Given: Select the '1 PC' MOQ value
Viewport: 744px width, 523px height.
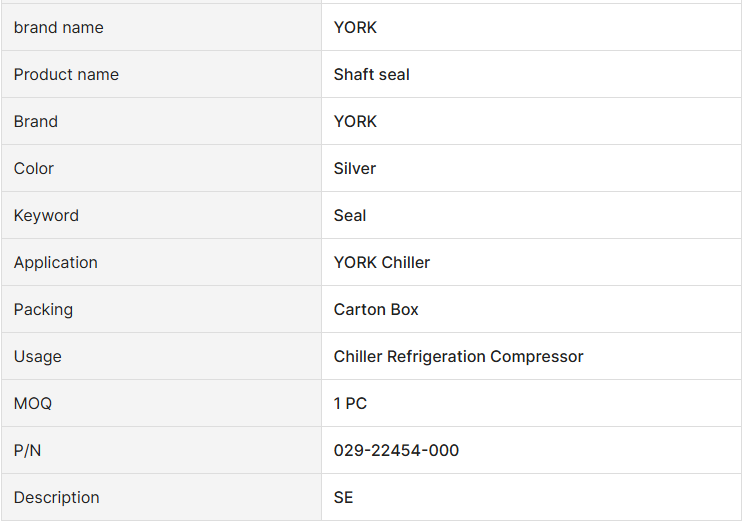Looking at the screenshot, I should (x=350, y=404).
